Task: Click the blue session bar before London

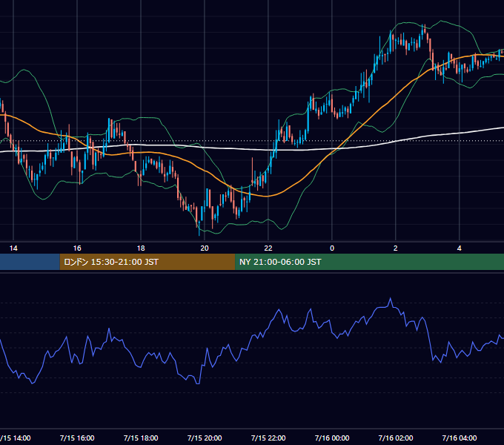Action: pyautogui.click(x=30, y=262)
